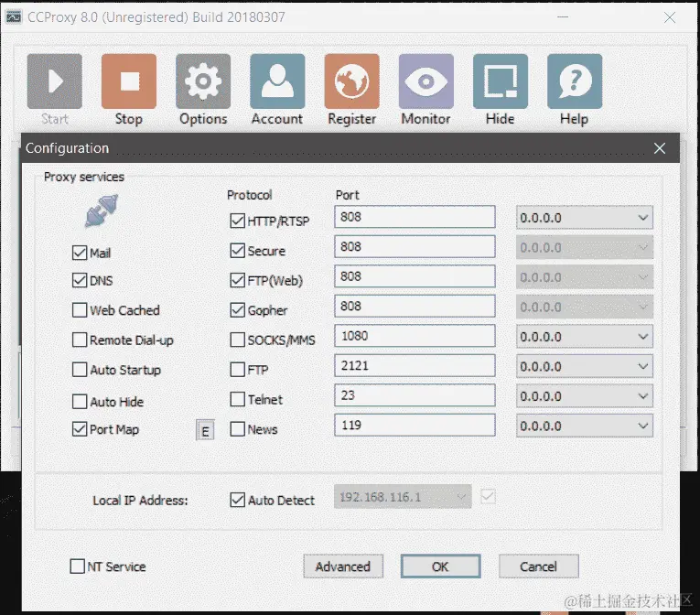Click the Start toolbar icon

point(55,81)
